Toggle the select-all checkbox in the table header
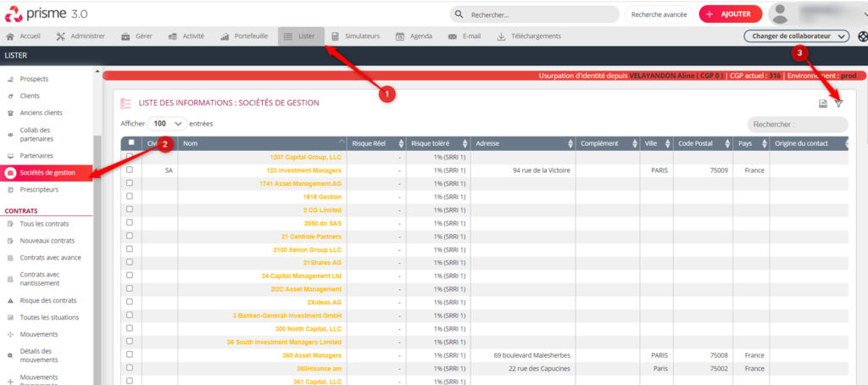 pyautogui.click(x=131, y=143)
